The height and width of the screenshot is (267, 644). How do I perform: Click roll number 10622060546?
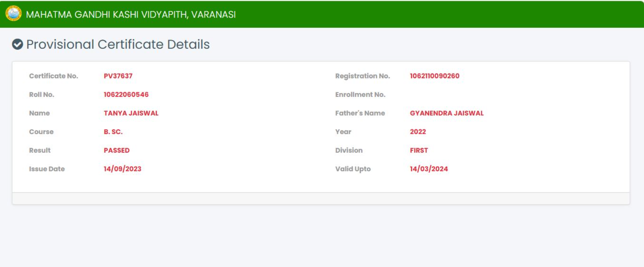(x=126, y=95)
